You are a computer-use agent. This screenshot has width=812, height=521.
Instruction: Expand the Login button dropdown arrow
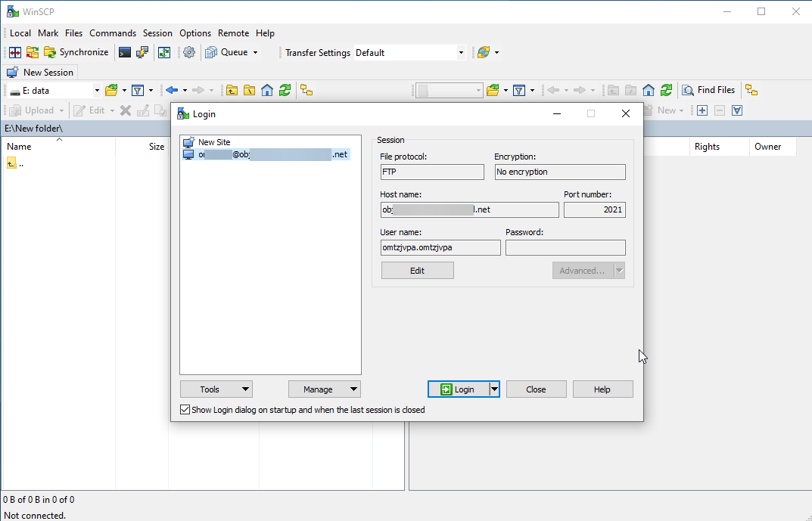point(494,389)
